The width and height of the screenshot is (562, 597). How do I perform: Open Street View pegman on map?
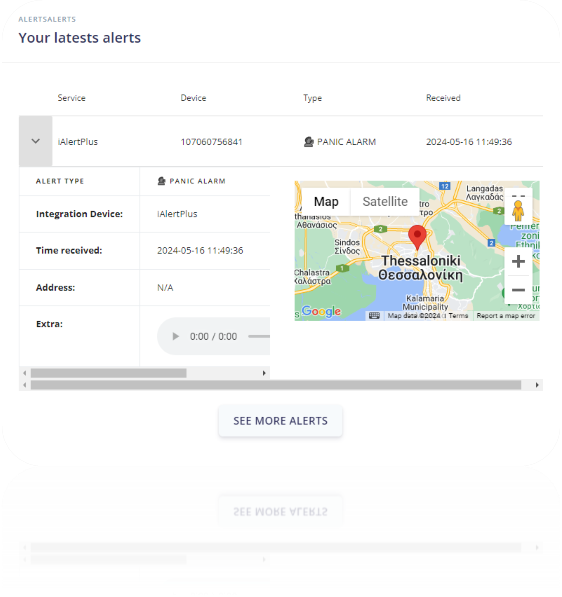tap(518, 211)
